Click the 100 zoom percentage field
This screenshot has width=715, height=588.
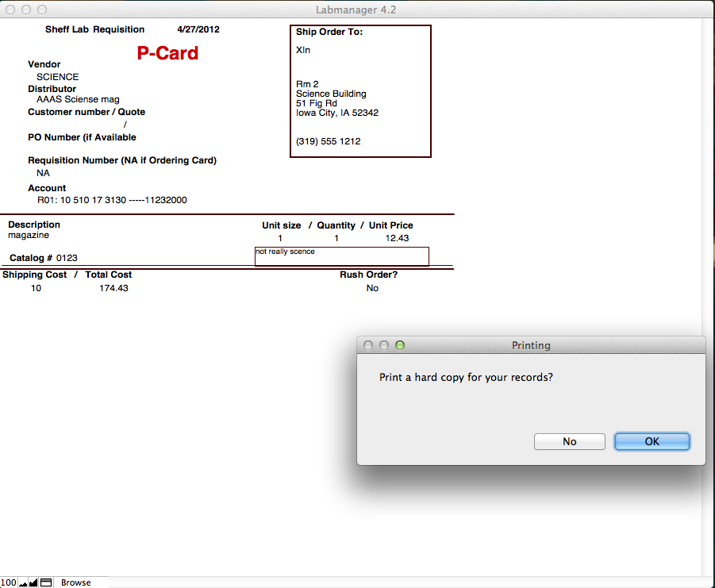(8, 582)
